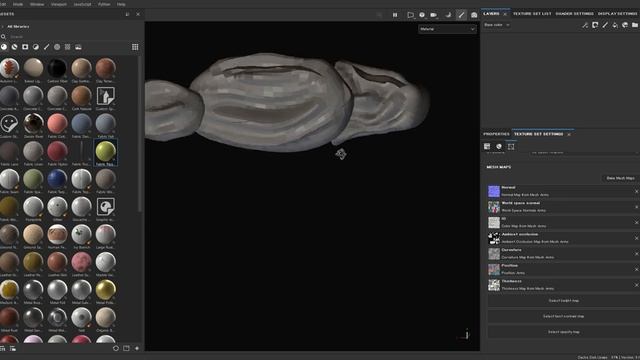The height and width of the screenshot is (360, 640).
Task: Add mask icon in Layers toolbar
Action: click(x=595, y=25)
